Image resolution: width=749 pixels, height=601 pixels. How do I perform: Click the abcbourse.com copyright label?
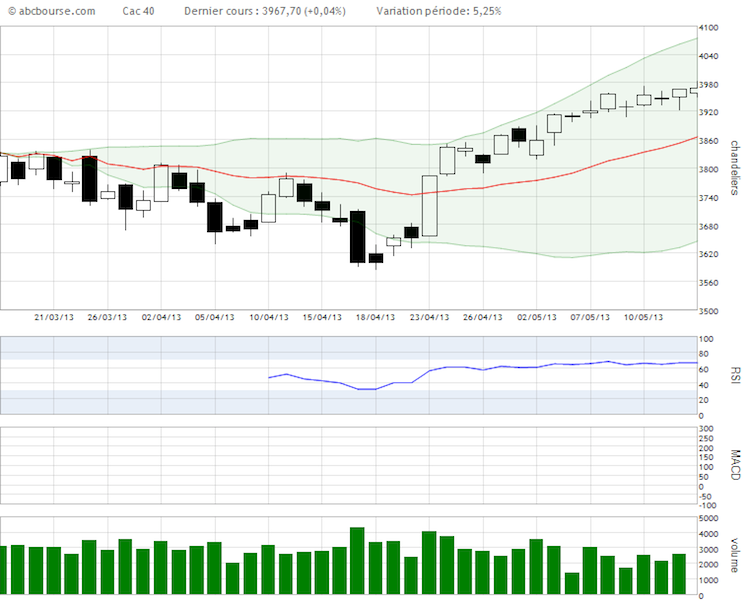click(51, 11)
